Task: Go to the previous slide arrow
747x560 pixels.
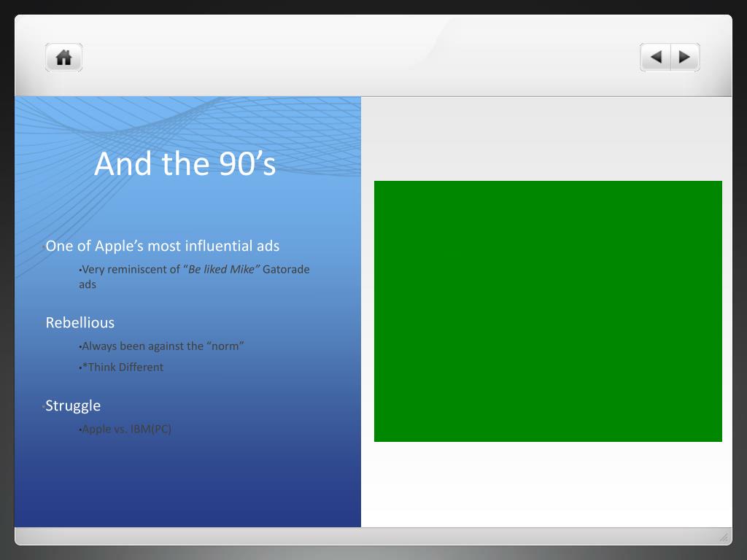Action: point(656,57)
